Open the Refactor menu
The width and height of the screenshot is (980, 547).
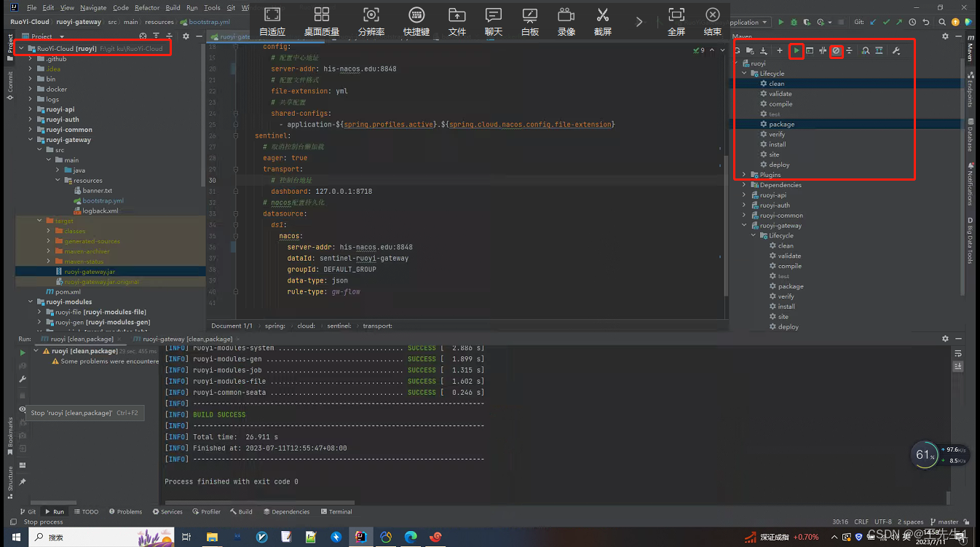tap(147, 7)
